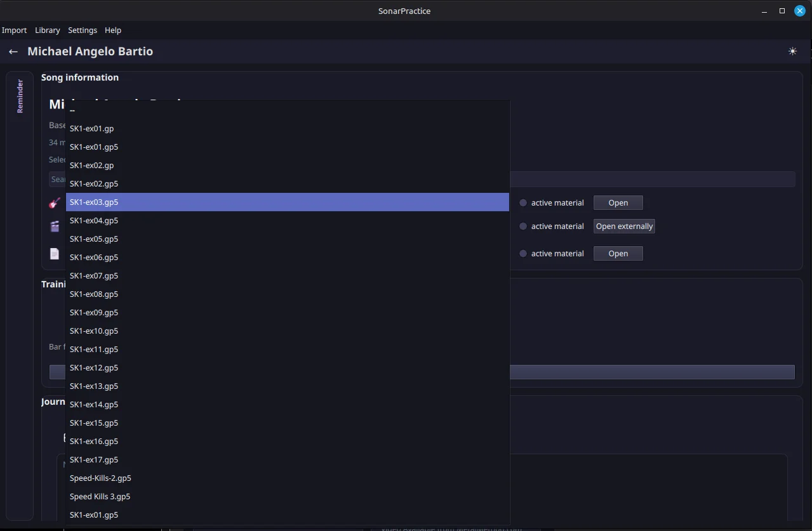Image resolution: width=812 pixels, height=531 pixels.
Task: Pick the SK1-ex12.gp5 entry
Action: pos(288,368)
